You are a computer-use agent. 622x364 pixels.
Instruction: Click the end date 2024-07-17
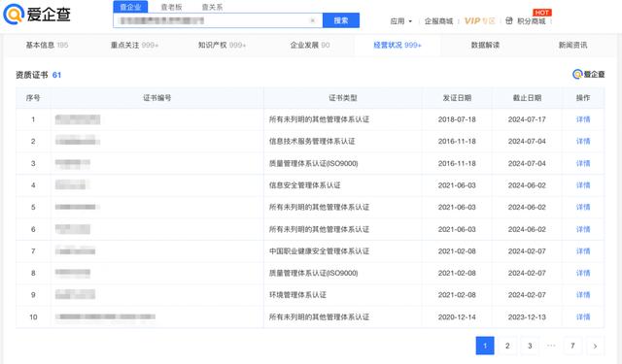pos(527,119)
